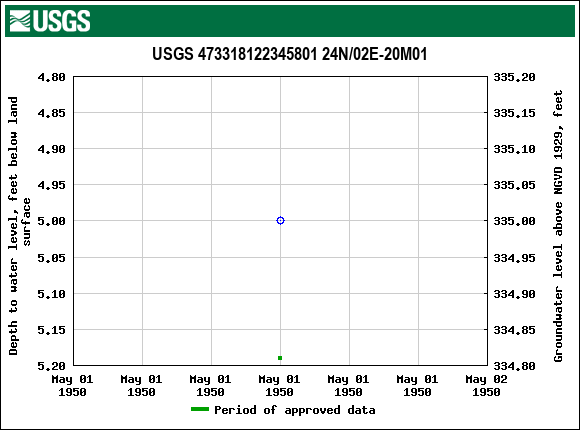Image resolution: width=580 pixels, height=430 pixels.
Task: Click the right axis value 334.95
Action: tap(515, 258)
